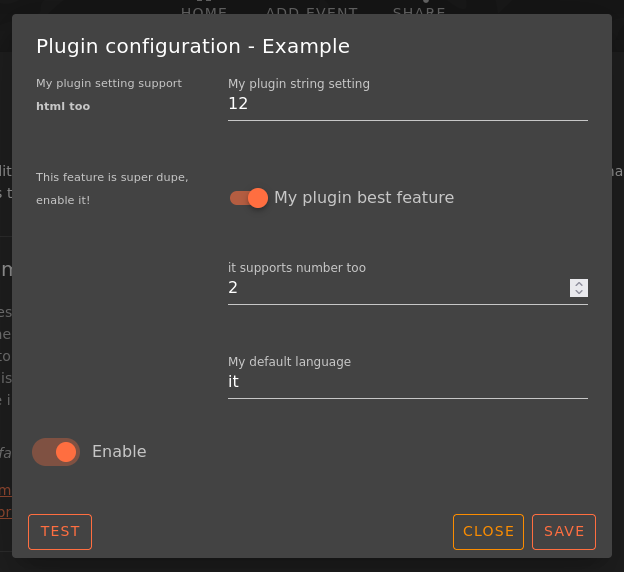Click the CLOSE button
Image resolution: width=624 pixels, height=572 pixels.
[488, 532]
